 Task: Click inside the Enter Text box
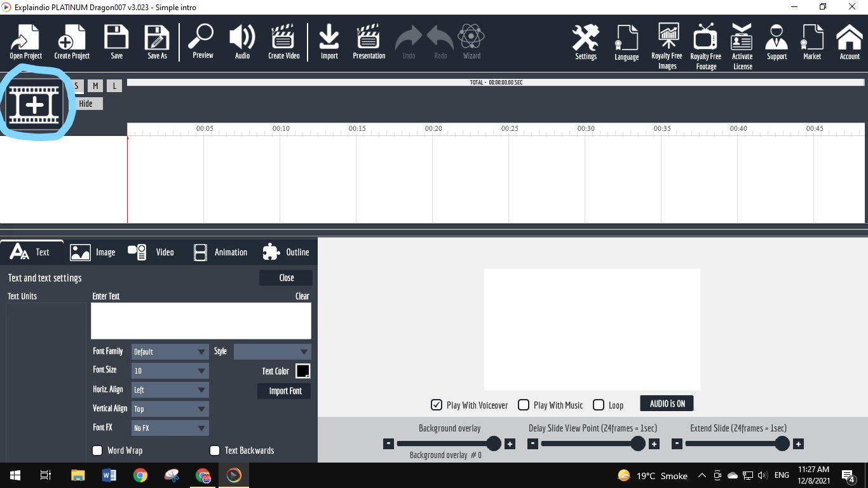(x=201, y=321)
